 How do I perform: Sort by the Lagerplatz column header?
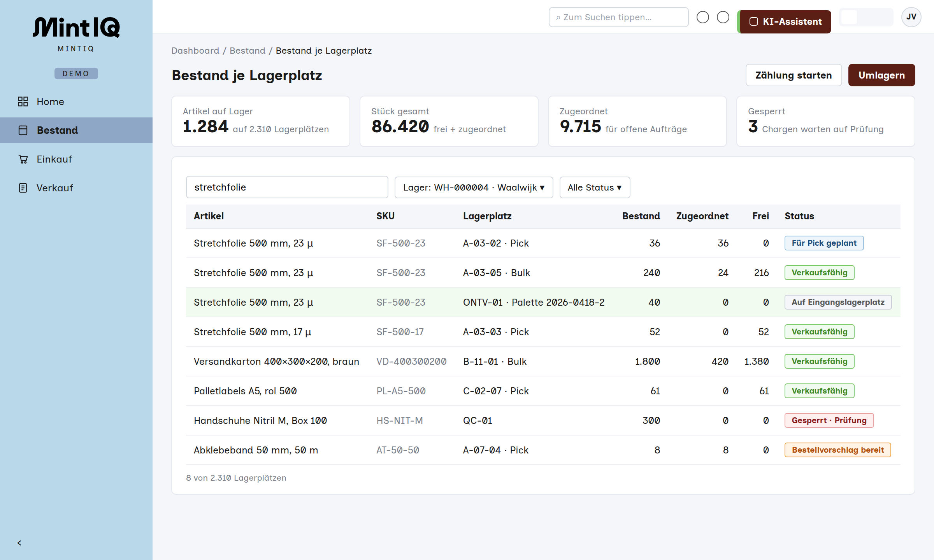click(x=487, y=216)
